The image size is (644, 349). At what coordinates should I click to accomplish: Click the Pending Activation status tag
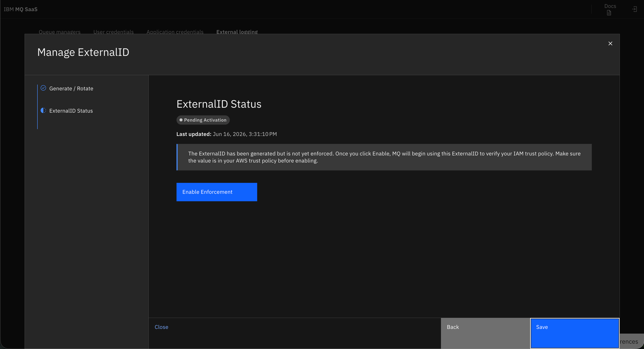203,120
